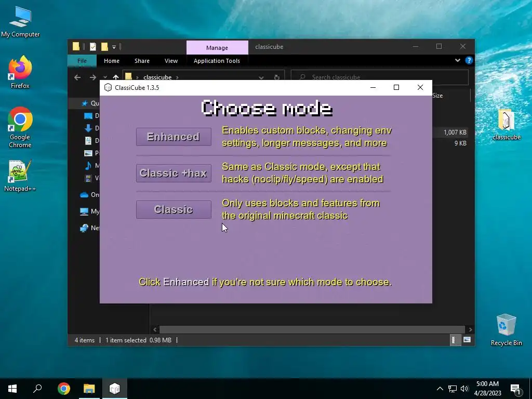Select Notepad++ desktop shortcut

(20, 176)
